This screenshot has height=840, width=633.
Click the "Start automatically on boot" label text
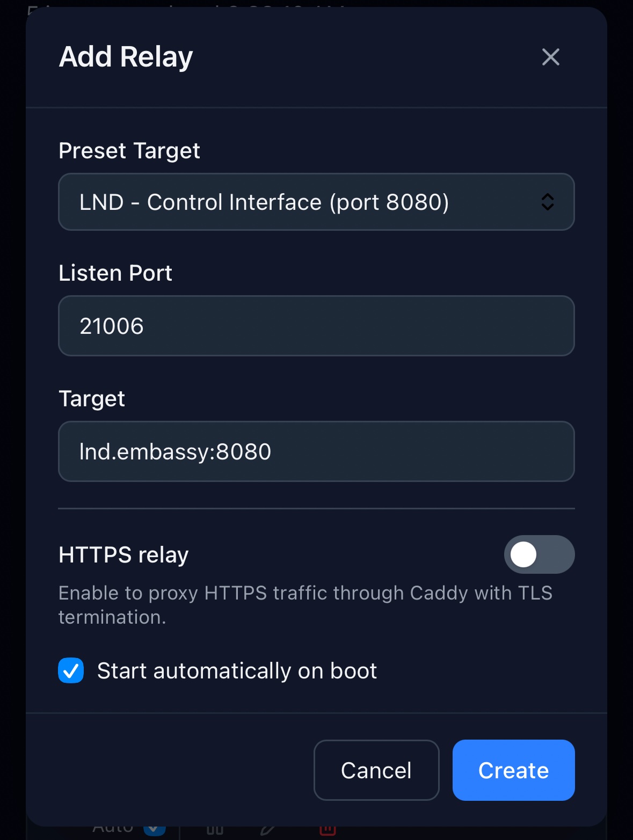pos(237,671)
